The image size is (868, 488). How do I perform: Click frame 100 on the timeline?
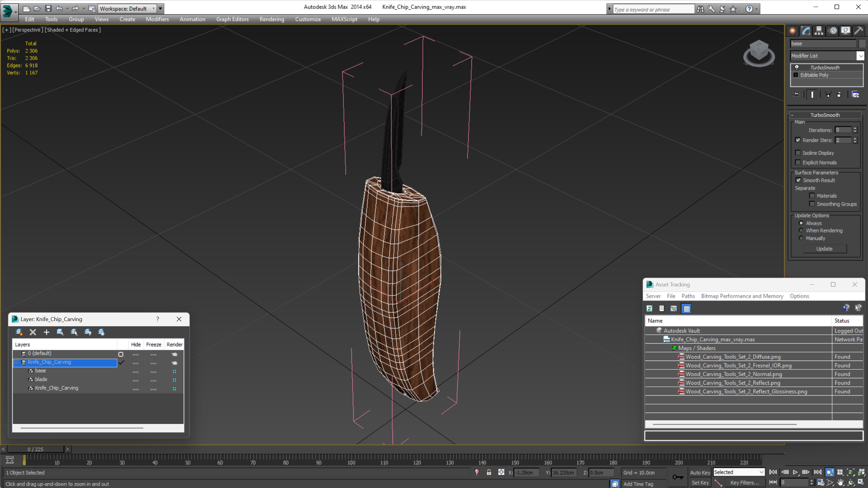click(x=351, y=458)
